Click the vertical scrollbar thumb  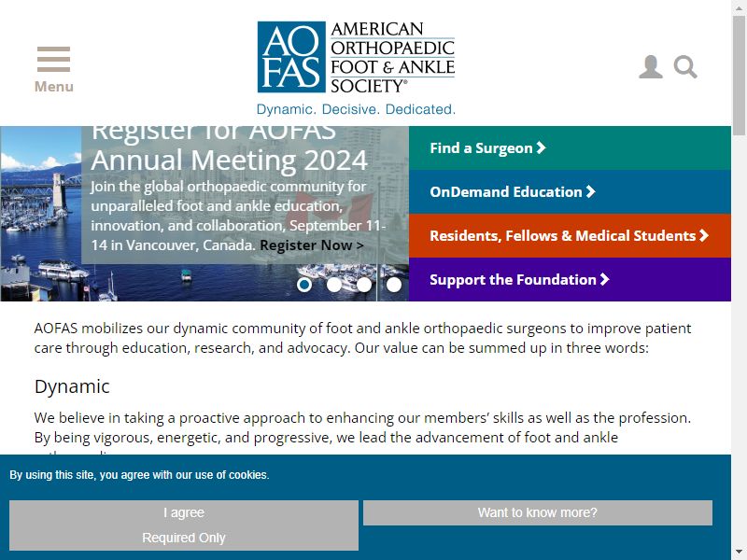(740, 77)
